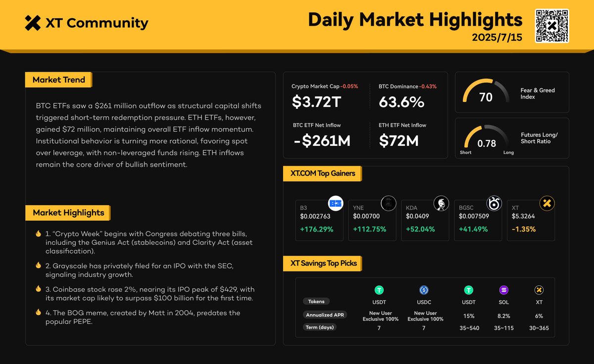This screenshot has width=594, height=364.
Task: Click the XT icon in Savings table
Action: [539, 290]
